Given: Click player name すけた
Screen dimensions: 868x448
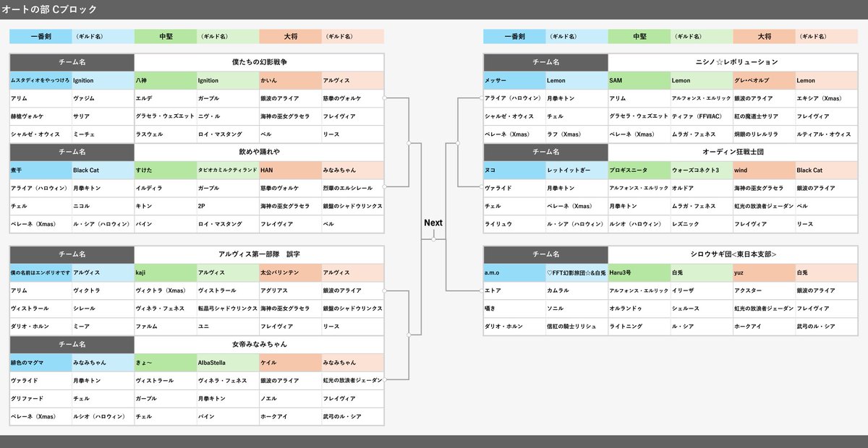Looking at the screenshot, I should [166, 170].
